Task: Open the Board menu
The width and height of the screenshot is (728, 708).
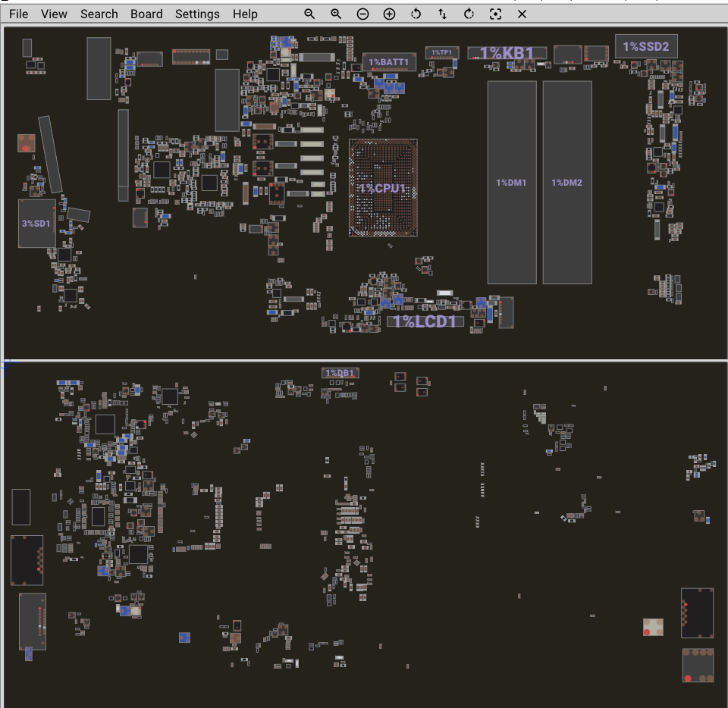Action: pos(146,14)
